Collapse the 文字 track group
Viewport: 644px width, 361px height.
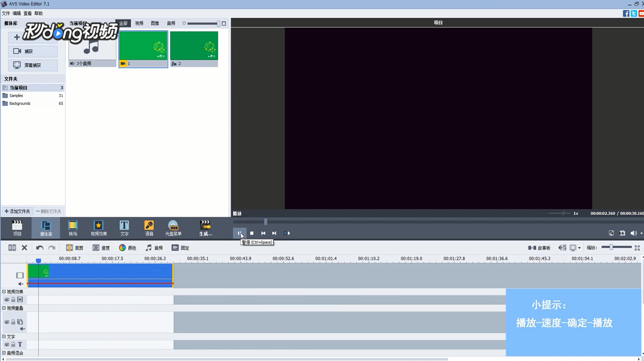[4, 337]
